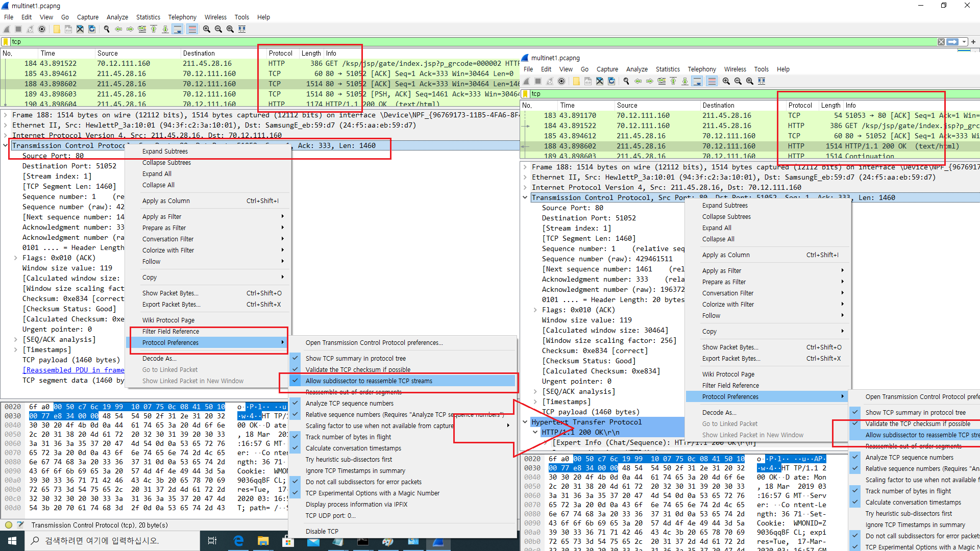Select Filter Field Reference menu entry
980x551 pixels.
coord(170,332)
